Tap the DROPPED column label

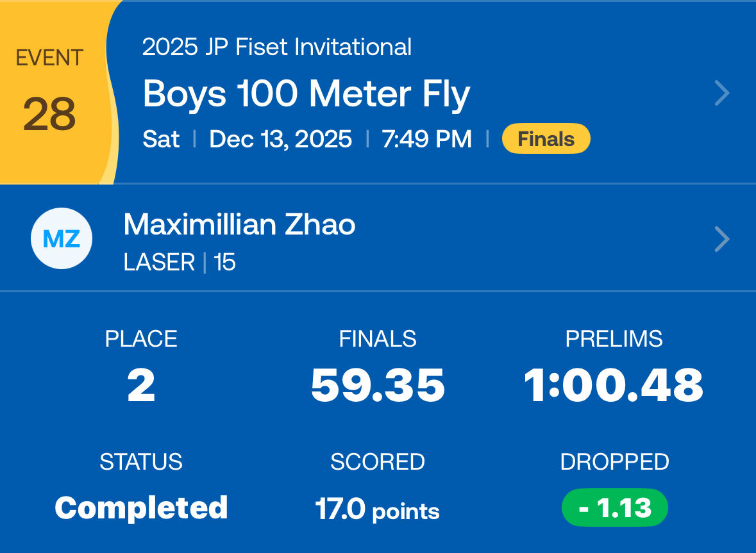[614, 462]
